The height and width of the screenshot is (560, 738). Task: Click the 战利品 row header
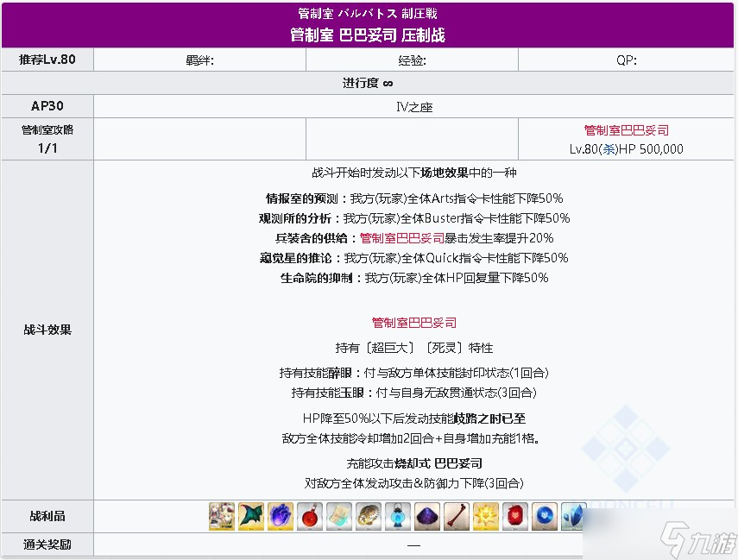[47, 516]
